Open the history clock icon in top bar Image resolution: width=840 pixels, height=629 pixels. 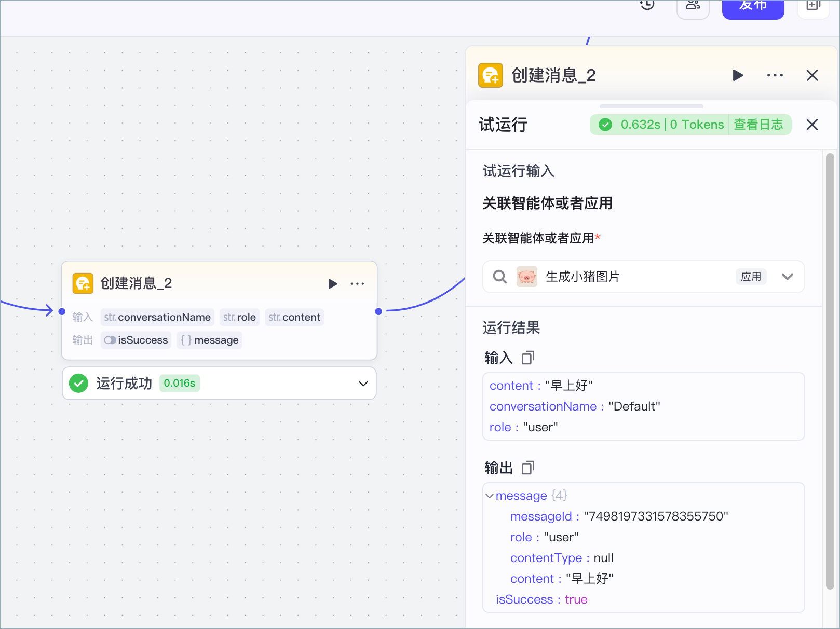[x=647, y=5]
